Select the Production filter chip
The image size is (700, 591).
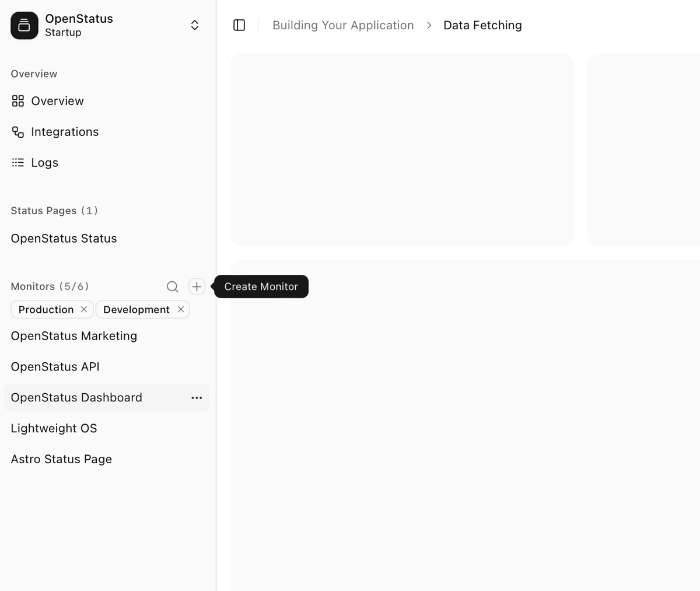coord(52,309)
